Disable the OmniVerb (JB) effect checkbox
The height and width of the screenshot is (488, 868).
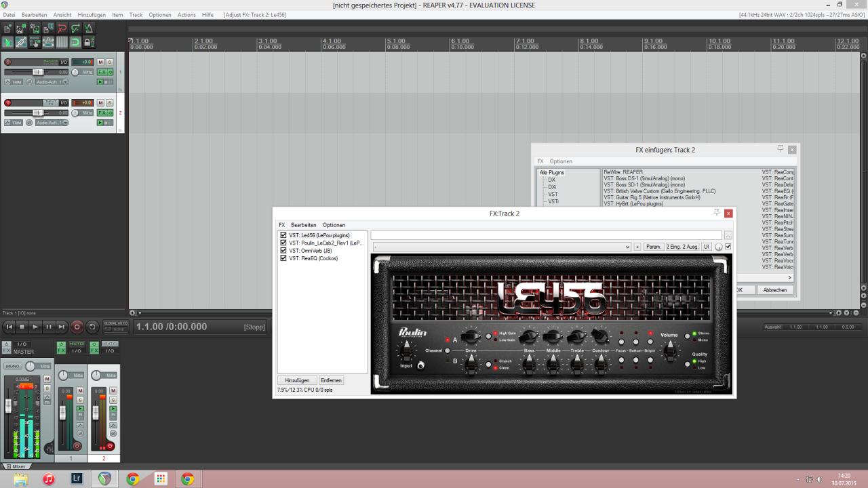click(x=283, y=251)
